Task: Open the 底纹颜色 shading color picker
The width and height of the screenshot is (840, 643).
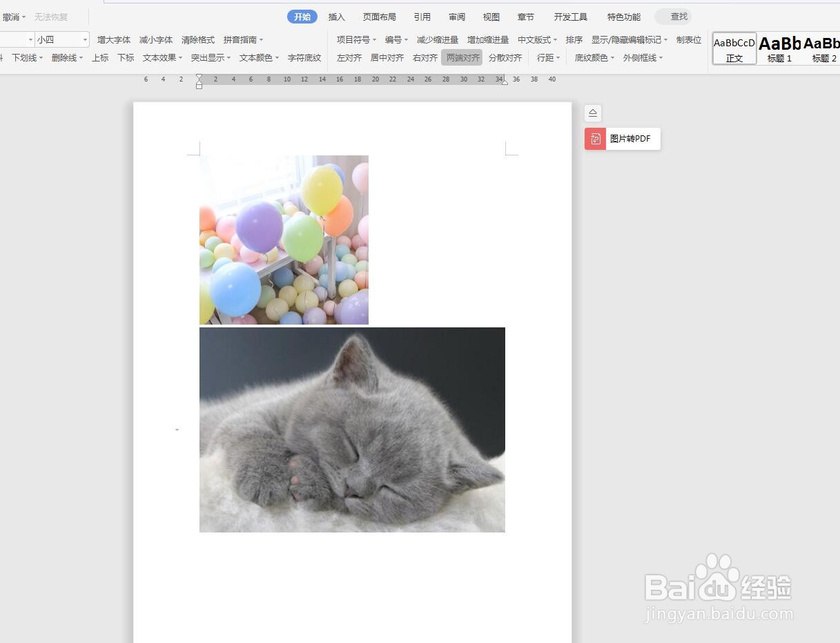Action: click(593, 57)
